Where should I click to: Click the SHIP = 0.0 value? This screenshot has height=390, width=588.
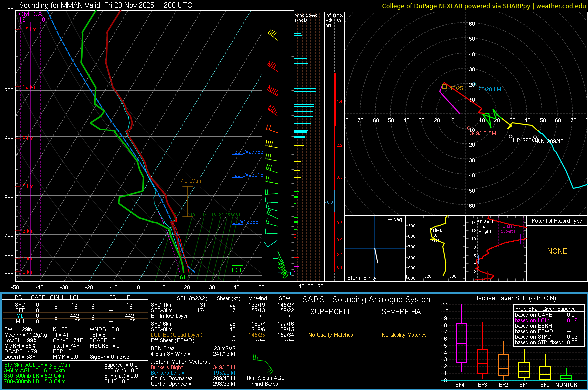(x=117, y=381)
